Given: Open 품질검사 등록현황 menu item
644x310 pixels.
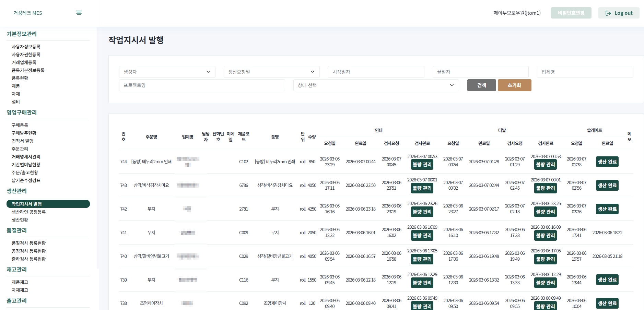Looking at the screenshot, I should pyautogui.click(x=29, y=243).
